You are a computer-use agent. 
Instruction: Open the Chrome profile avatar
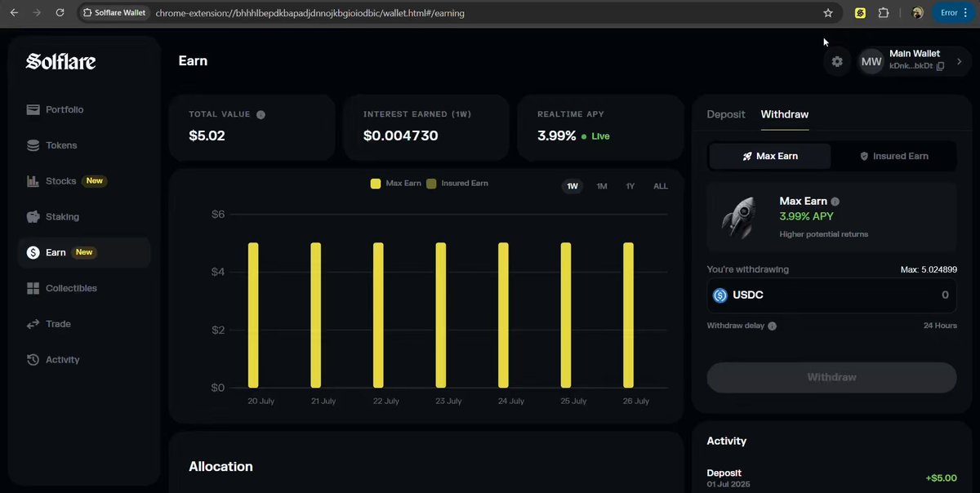[918, 13]
